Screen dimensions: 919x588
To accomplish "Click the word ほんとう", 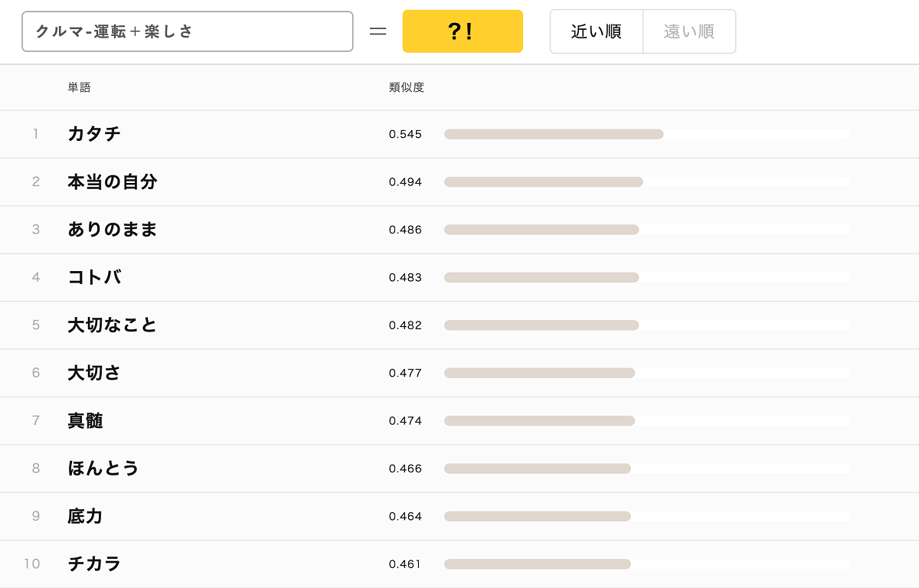I will click(x=103, y=469).
